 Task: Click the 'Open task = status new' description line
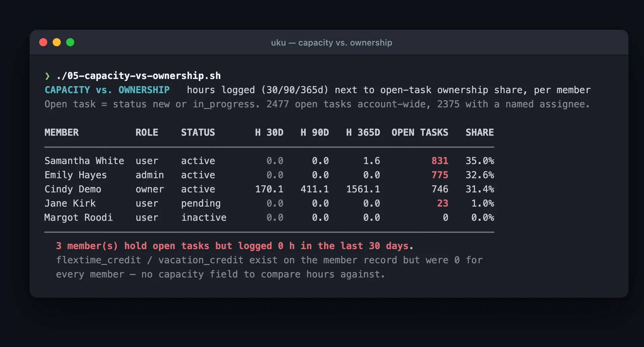click(x=317, y=104)
